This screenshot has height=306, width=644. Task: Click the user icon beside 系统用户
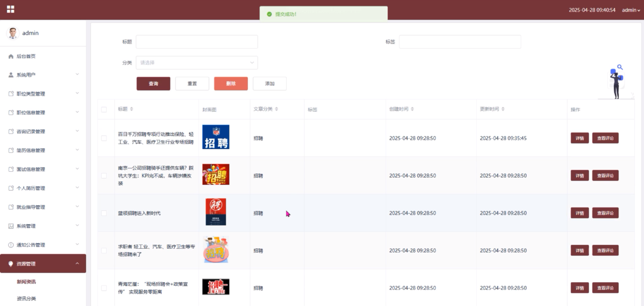[11, 75]
